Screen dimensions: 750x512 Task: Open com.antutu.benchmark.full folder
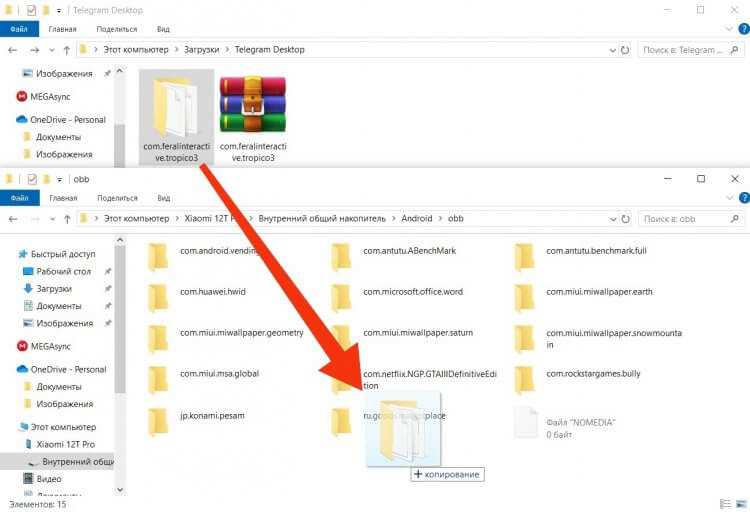click(x=581, y=257)
